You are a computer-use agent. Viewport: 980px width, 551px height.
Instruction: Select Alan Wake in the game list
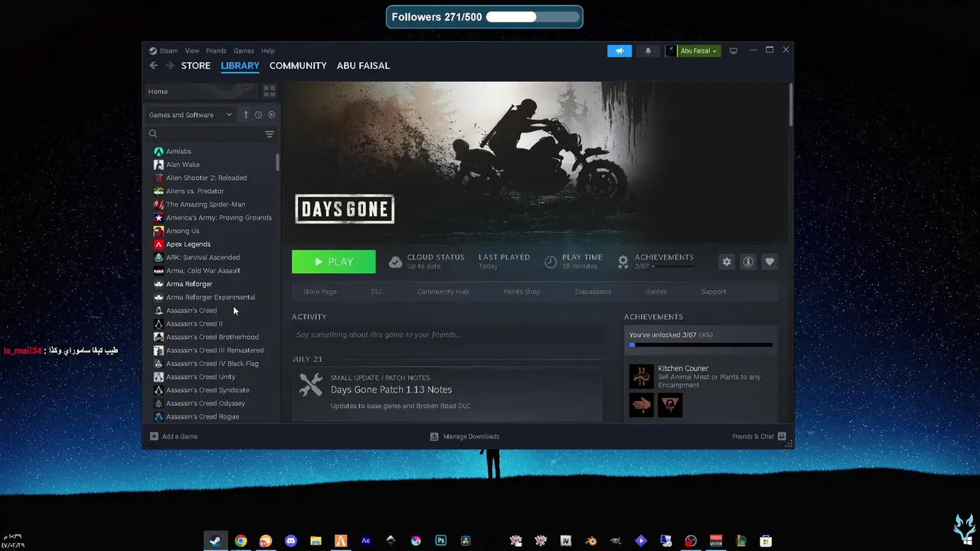coord(183,165)
